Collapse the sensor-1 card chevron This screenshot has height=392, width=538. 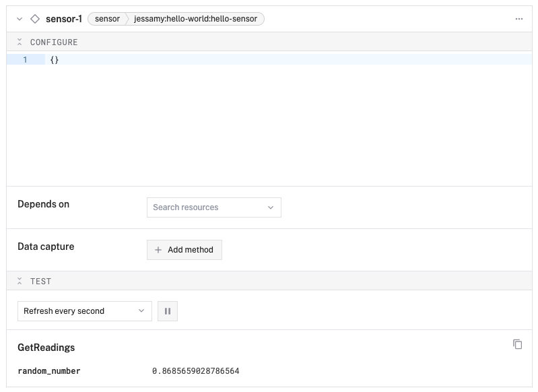(20, 19)
